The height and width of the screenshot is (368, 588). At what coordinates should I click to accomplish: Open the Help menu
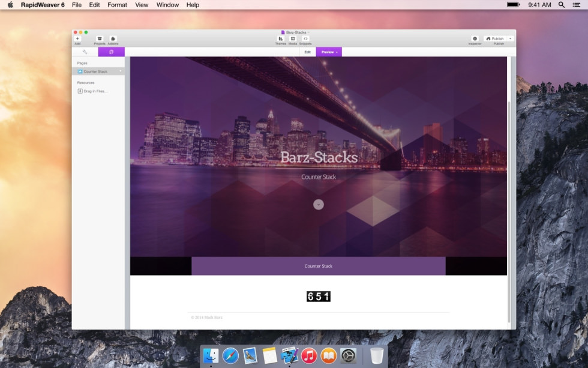click(x=193, y=5)
